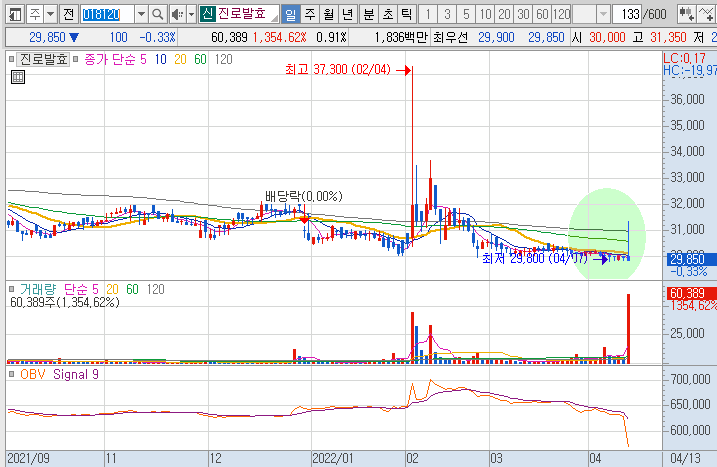Click the line chart tool icon at far right
This screenshot has height=467, width=717.
pyautogui.click(x=707, y=14)
